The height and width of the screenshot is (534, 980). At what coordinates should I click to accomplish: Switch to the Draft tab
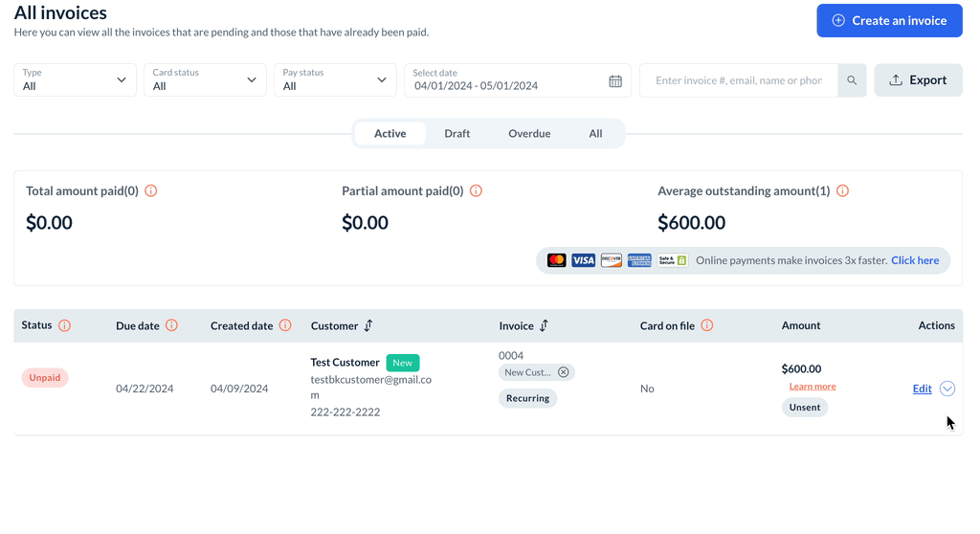(457, 134)
